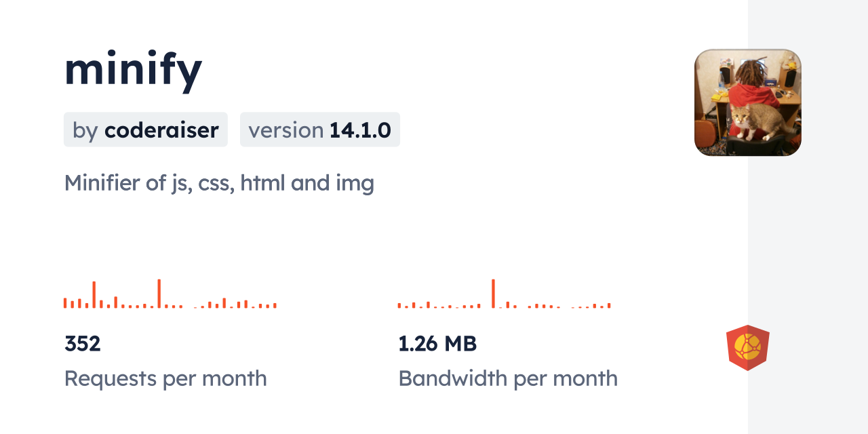
Task: Click the Requests per month label
Action: (165, 378)
